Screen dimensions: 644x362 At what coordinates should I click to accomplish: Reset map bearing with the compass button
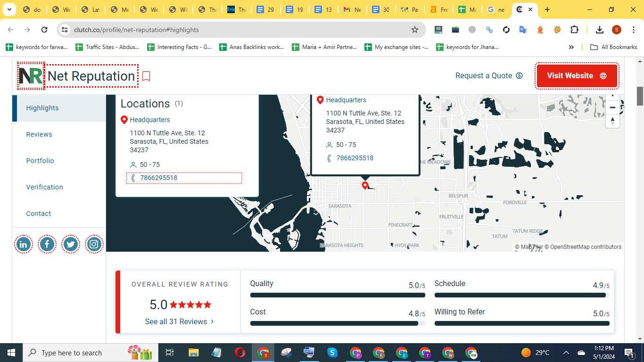(612, 121)
